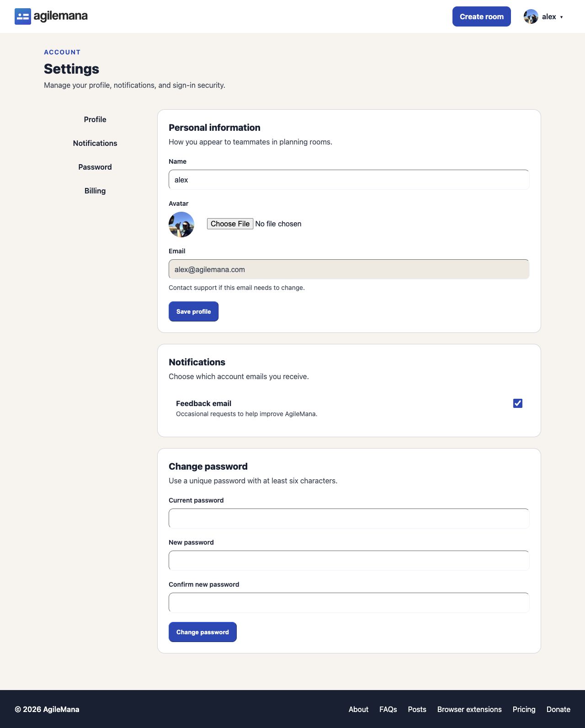Click the profile avatar picture thumbnail
This screenshot has height=728, width=585.
pos(181,225)
